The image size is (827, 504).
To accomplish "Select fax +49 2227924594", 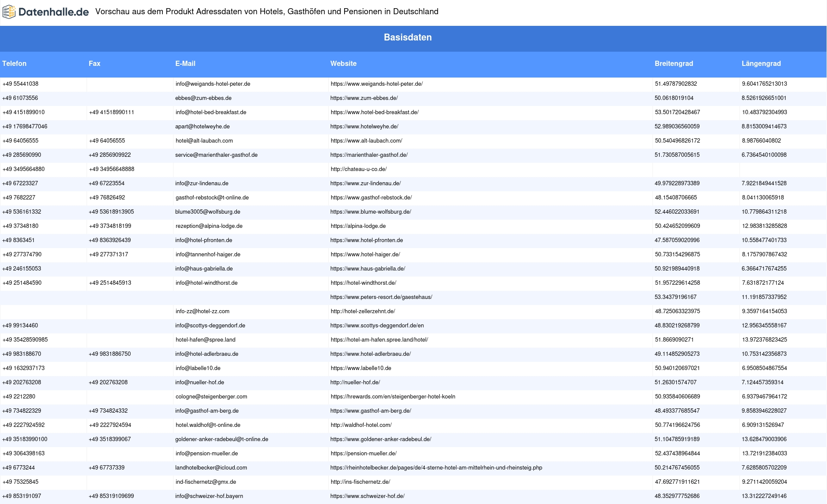I will pyautogui.click(x=110, y=425).
